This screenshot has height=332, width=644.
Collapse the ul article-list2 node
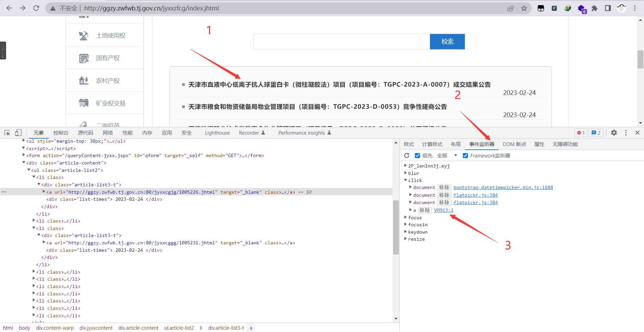pyautogui.click(x=29, y=170)
